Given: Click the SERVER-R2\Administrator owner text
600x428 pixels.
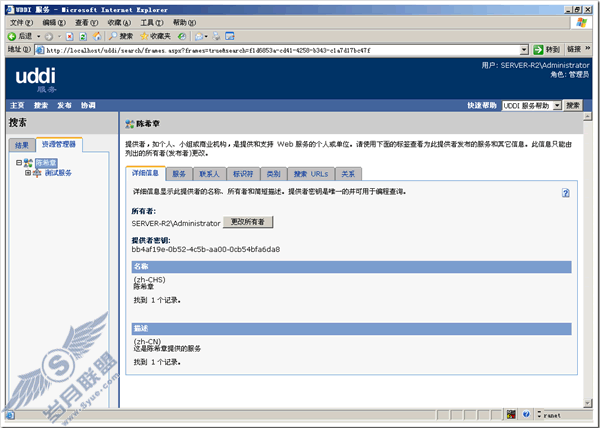Looking at the screenshot, I should click(x=176, y=223).
